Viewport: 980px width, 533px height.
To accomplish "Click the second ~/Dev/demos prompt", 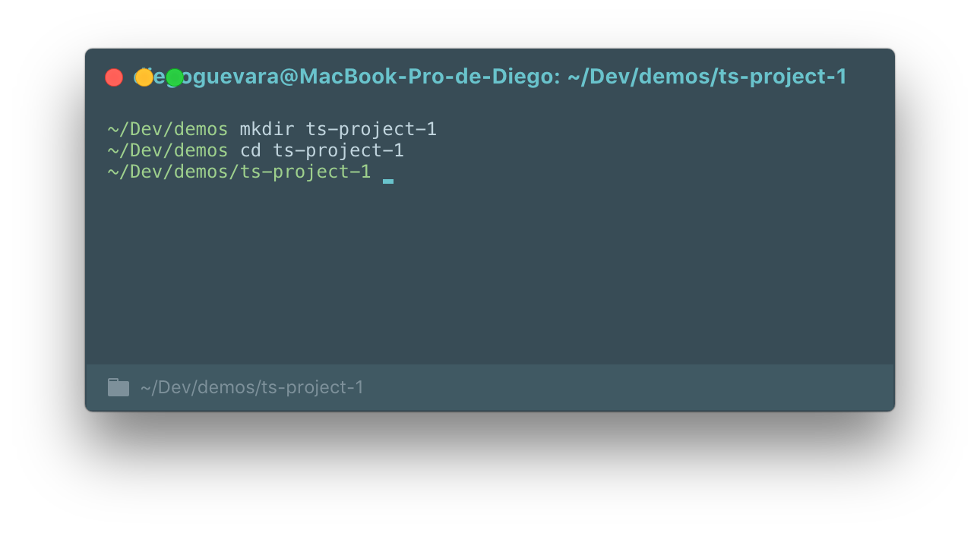I will 167,150.
